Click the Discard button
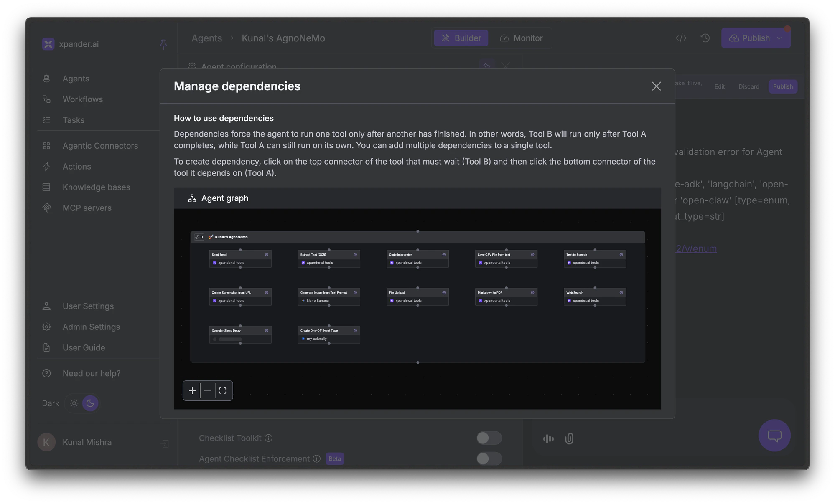The image size is (835, 504). pyautogui.click(x=748, y=86)
